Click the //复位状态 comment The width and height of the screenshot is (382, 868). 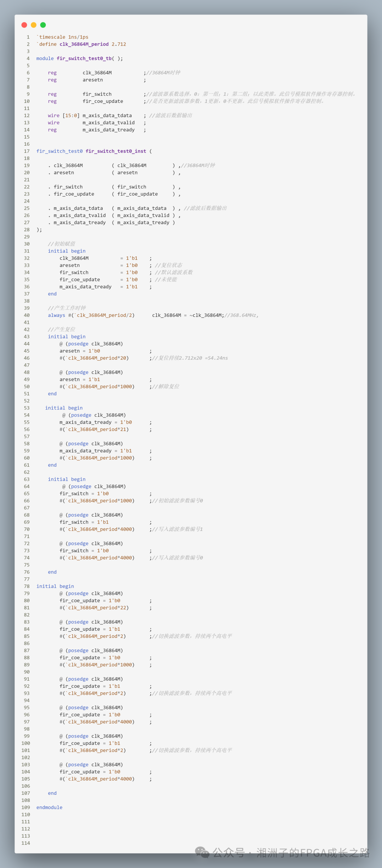point(169,265)
